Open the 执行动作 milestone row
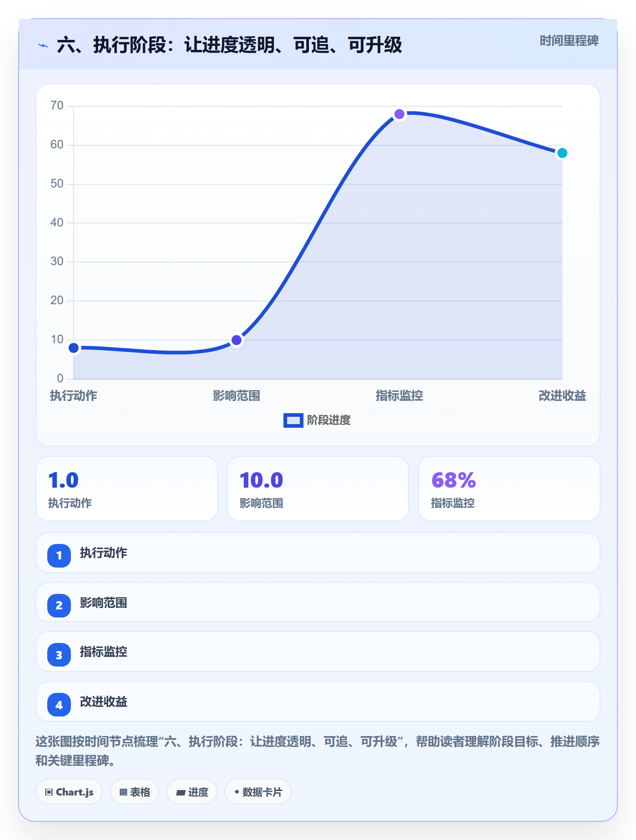Screen dimensions: 636x840 [x=318, y=553]
